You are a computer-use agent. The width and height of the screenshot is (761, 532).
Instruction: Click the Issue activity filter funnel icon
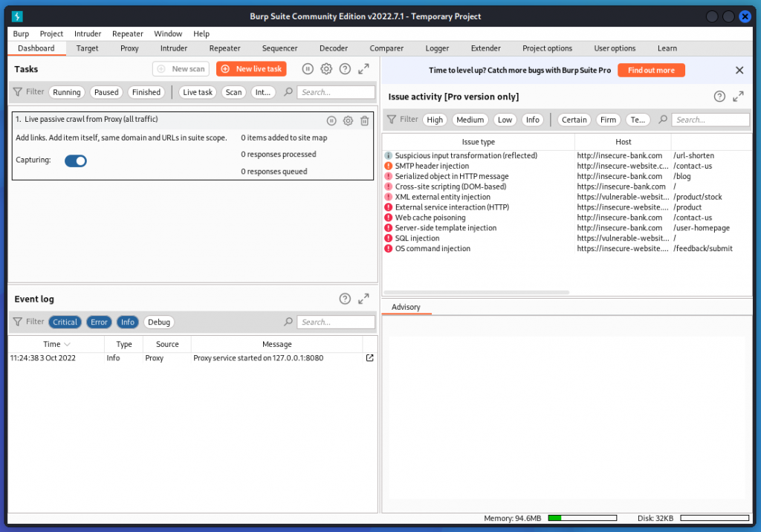pos(391,120)
